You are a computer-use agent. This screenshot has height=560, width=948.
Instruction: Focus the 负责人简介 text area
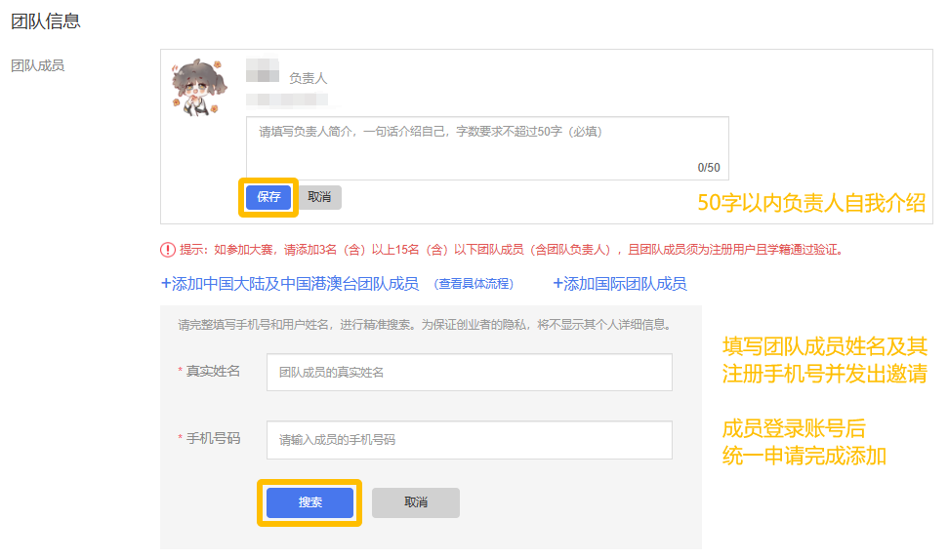click(486, 146)
